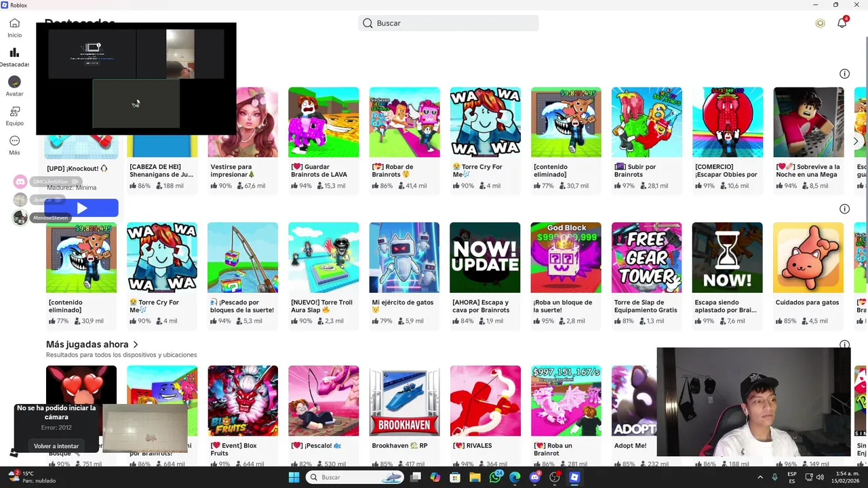Open the notifications bell icon
868x488 pixels.
[842, 23]
